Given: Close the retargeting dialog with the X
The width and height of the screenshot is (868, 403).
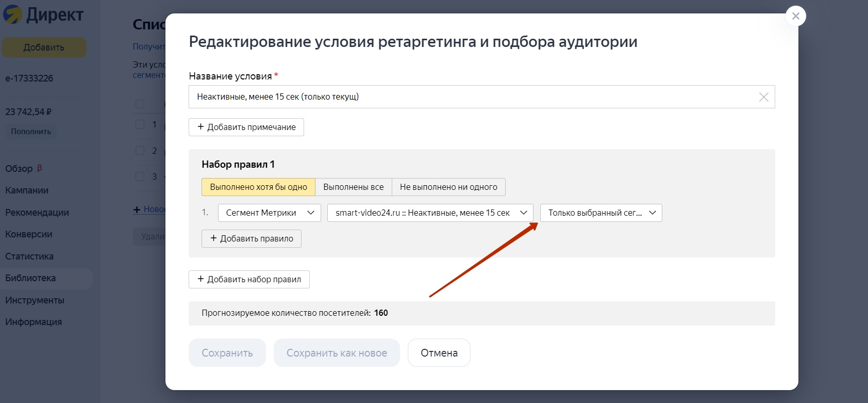Looking at the screenshot, I should point(795,16).
